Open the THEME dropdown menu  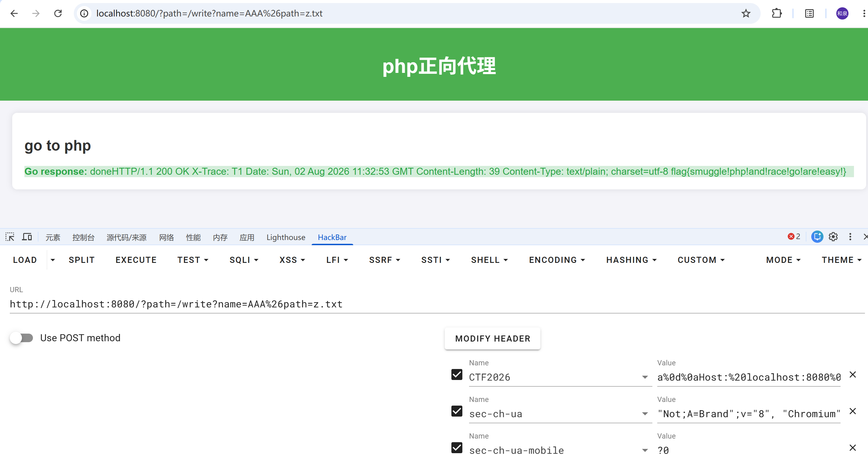(841, 260)
